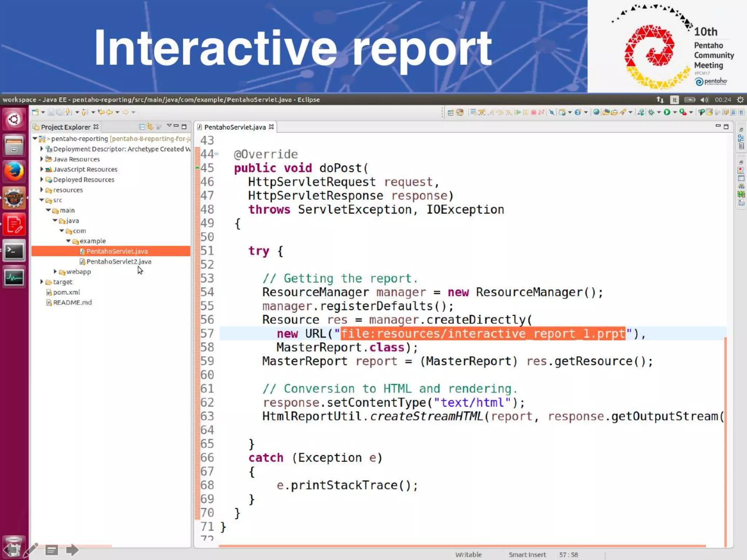Click pom.xml in the project tree
The width and height of the screenshot is (747, 560).
coord(66,292)
